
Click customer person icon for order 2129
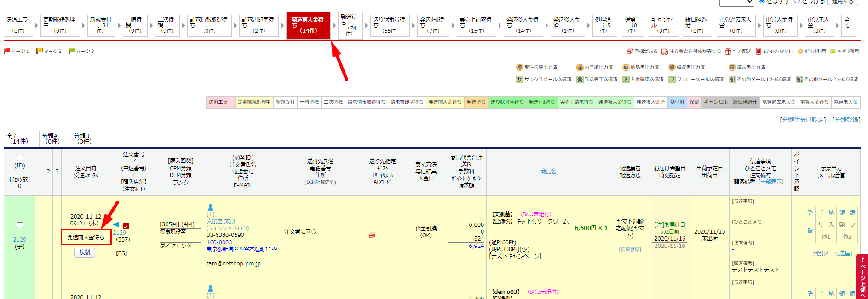pyautogui.click(x=210, y=207)
